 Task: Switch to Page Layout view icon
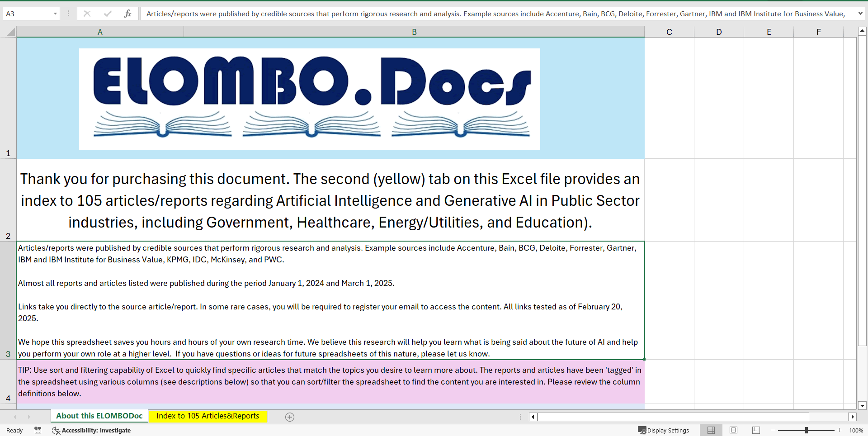pos(733,430)
